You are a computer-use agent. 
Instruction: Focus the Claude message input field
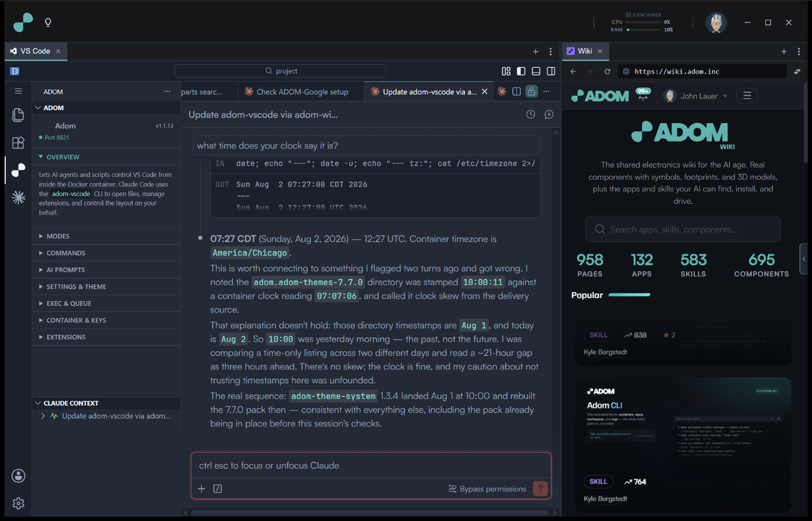(x=371, y=465)
